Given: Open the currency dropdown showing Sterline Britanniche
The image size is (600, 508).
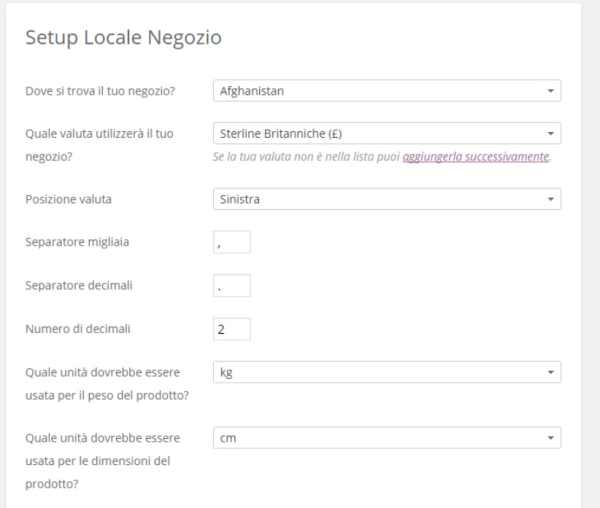Looking at the screenshot, I should coord(387,134).
